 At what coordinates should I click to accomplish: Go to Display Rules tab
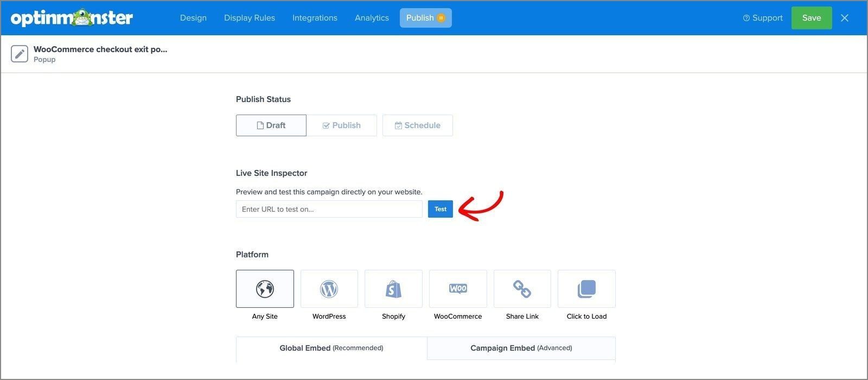pyautogui.click(x=250, y=18)
